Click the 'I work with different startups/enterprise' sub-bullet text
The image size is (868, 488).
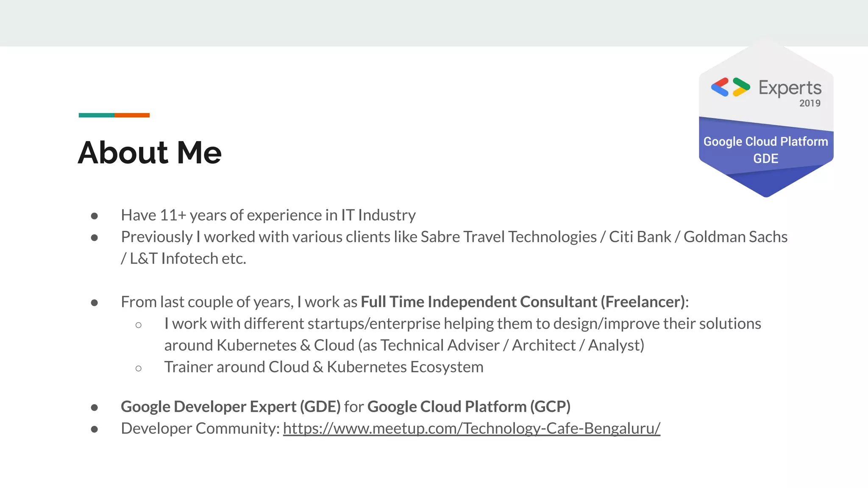(x=463, y=324)
